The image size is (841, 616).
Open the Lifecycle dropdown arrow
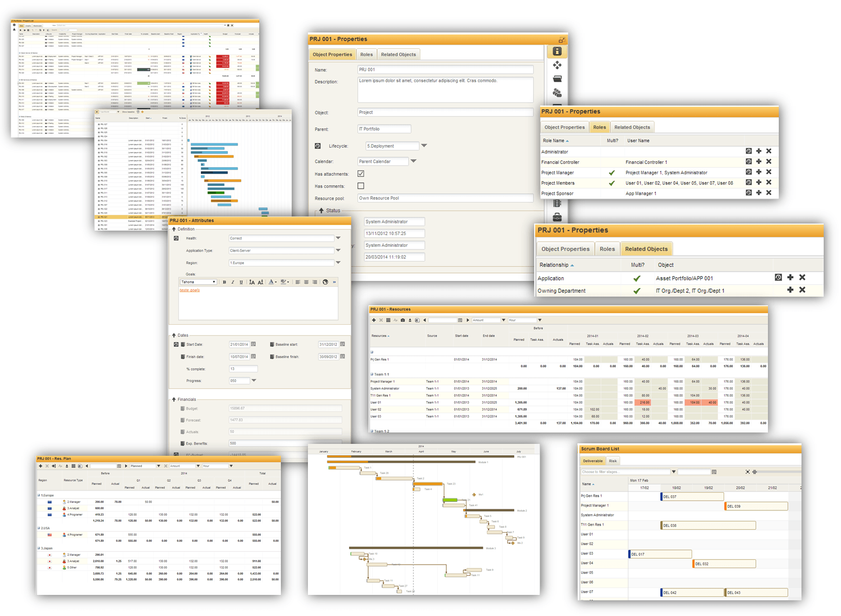424,146
